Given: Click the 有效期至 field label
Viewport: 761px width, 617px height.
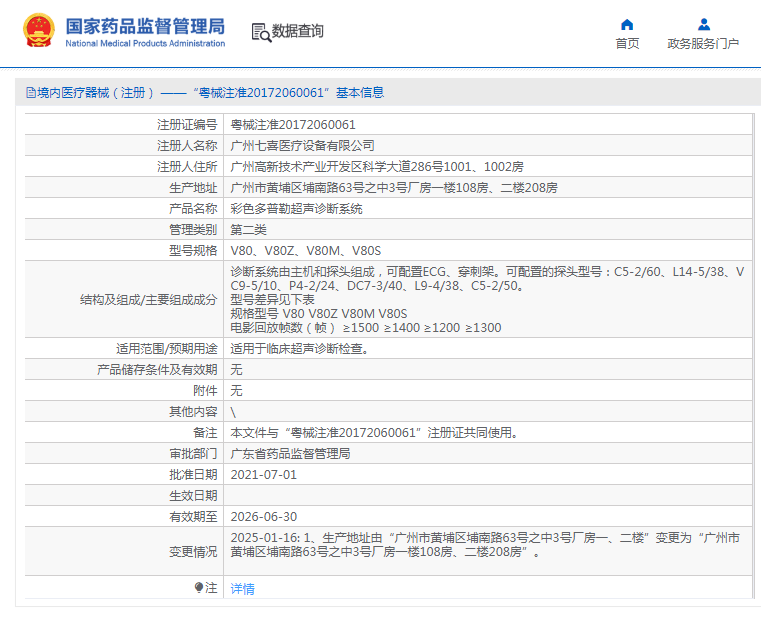Looking at the screenshot, I should 193,517.
